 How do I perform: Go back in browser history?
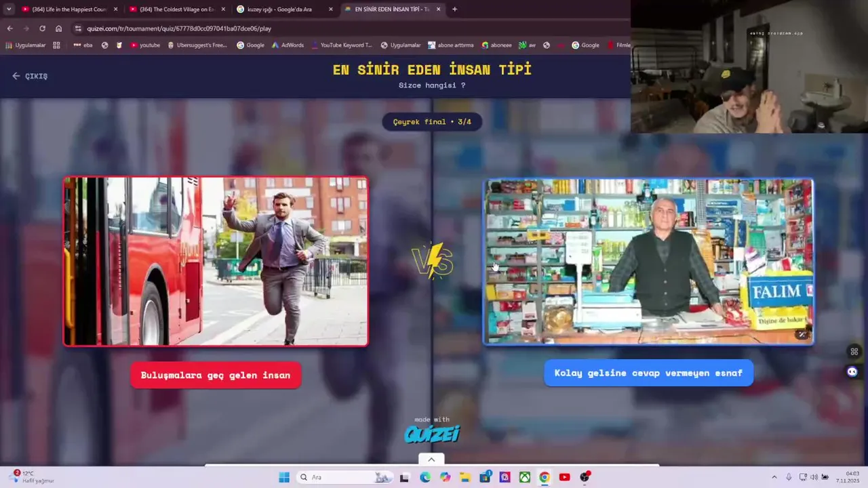(x=9, y=28)
